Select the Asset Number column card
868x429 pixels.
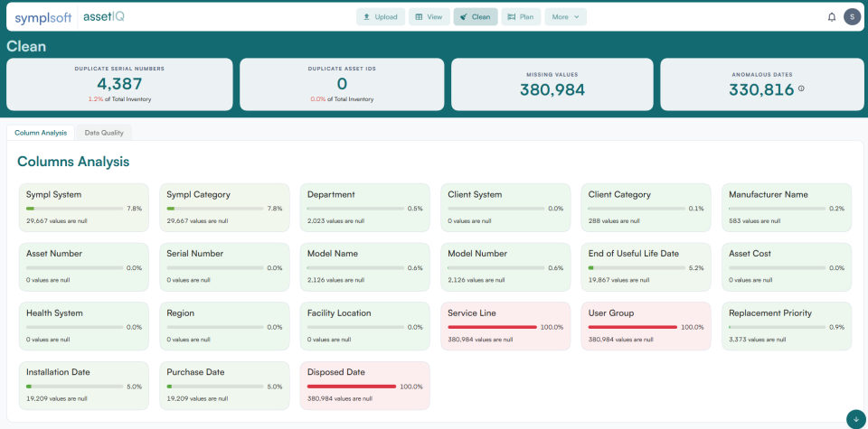[x=83, y=267]
